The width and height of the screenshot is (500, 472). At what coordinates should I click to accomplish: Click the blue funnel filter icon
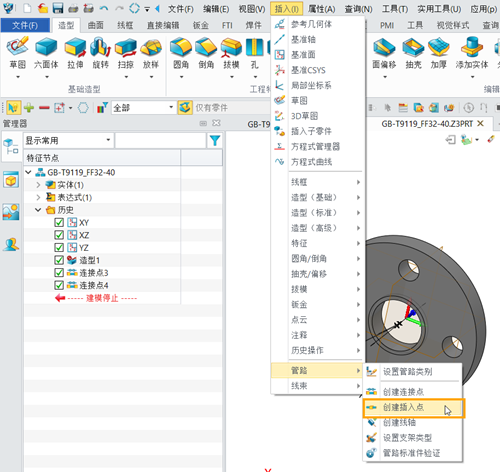pos(215,140)
